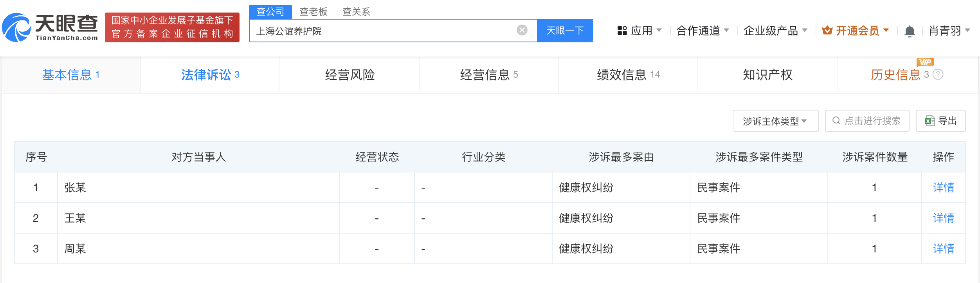Open the notification bell
Image resolution: width=980 pixels, height=283 pixels.
click(910, 31)
